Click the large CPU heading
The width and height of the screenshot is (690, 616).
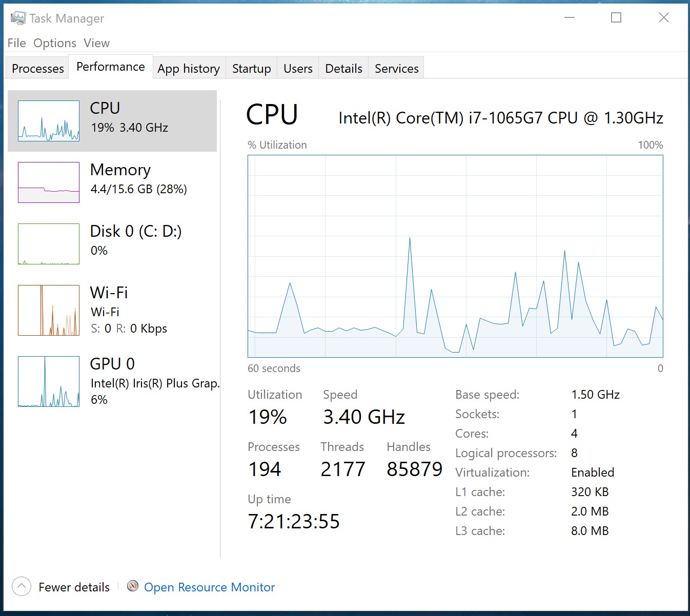pyautogui.click(x=272, y=114)
